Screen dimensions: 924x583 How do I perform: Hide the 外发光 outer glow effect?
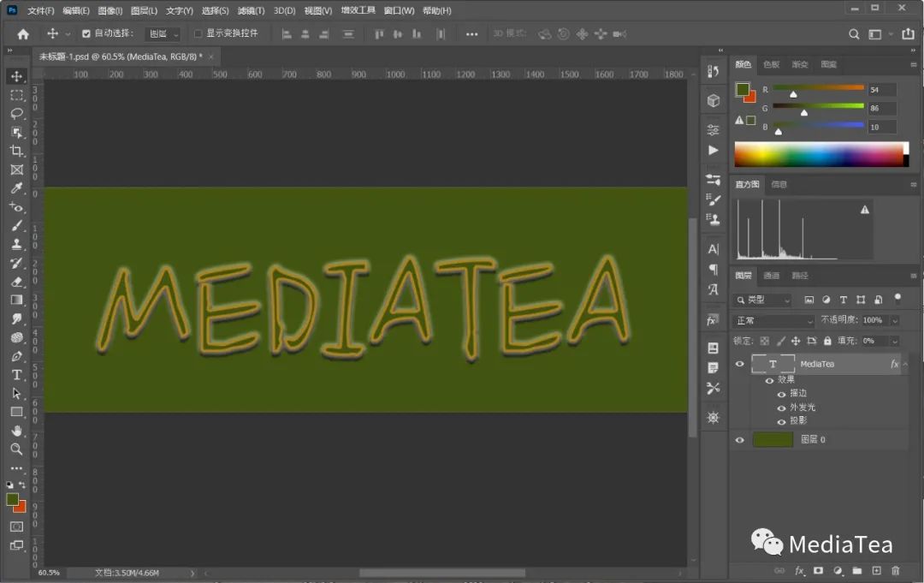point(781,408)
